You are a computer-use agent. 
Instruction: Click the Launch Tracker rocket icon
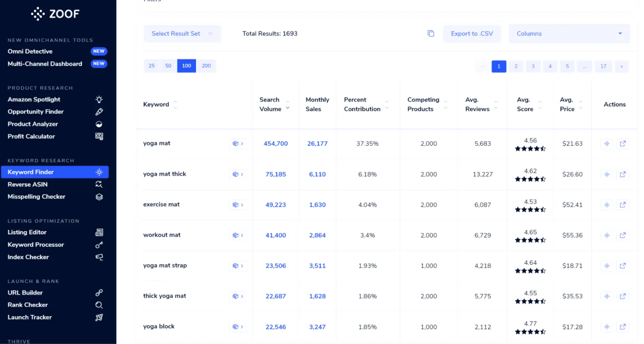(99, 317)
